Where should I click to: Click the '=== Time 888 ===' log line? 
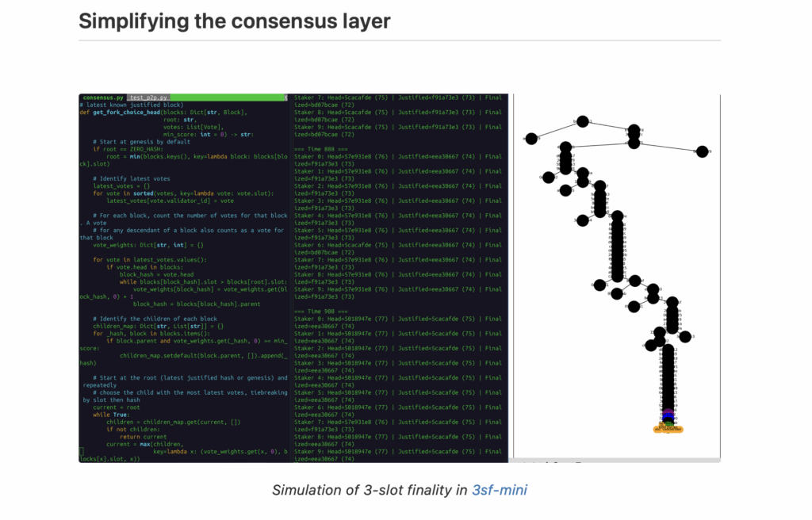coord(321,149)
